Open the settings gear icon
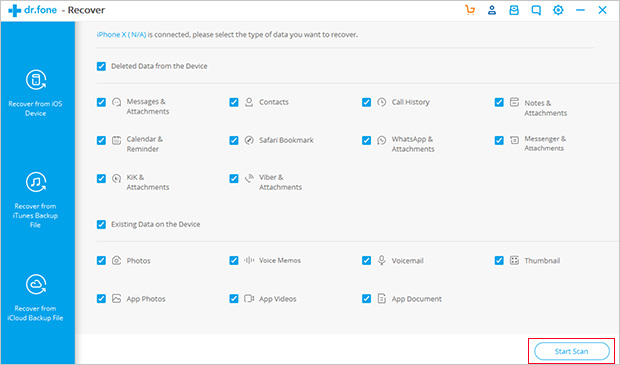Viewport: 620px width, 365px height. 558,11
